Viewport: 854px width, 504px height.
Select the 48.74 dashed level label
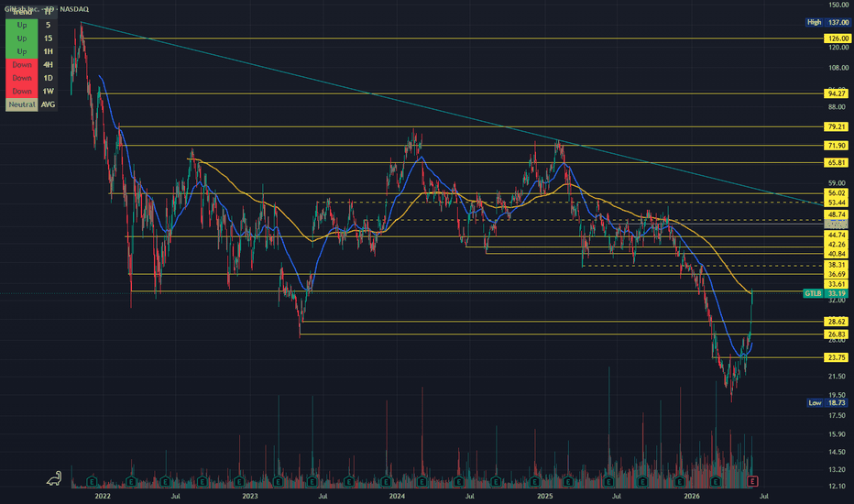(837, 214)
